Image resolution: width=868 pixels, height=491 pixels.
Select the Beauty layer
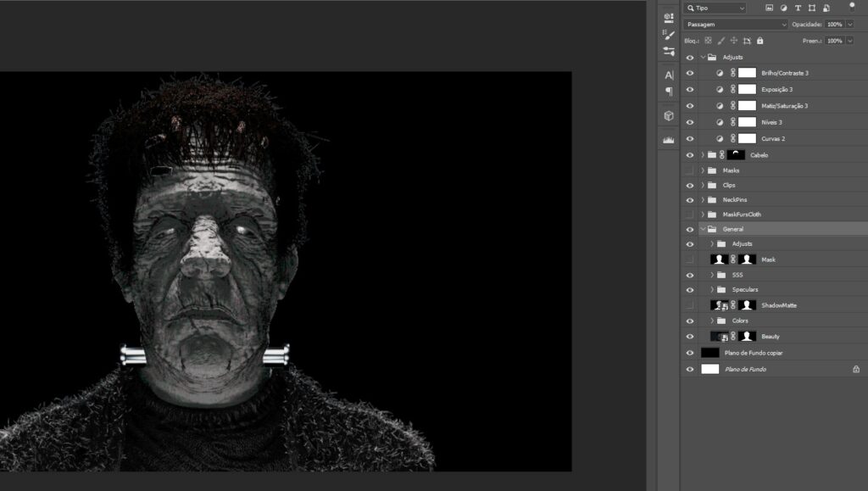tap(770, 337)
